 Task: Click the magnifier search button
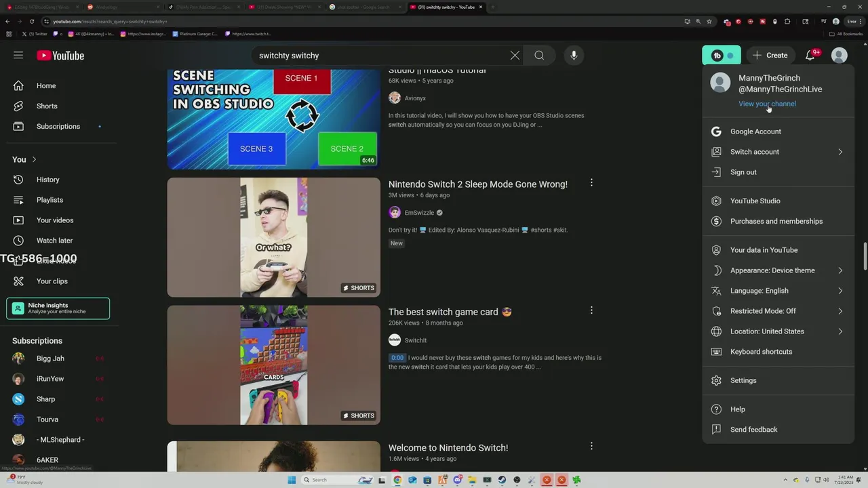tap(539, 56)
